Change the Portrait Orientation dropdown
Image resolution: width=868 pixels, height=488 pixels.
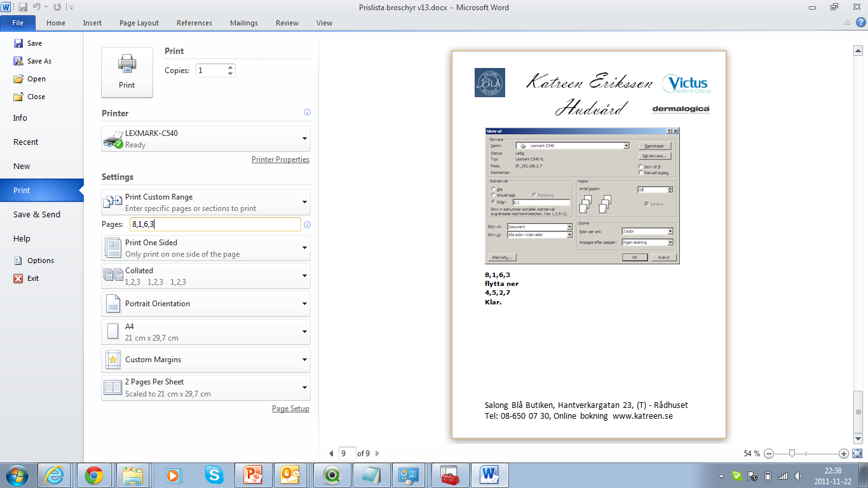(206, 304)
